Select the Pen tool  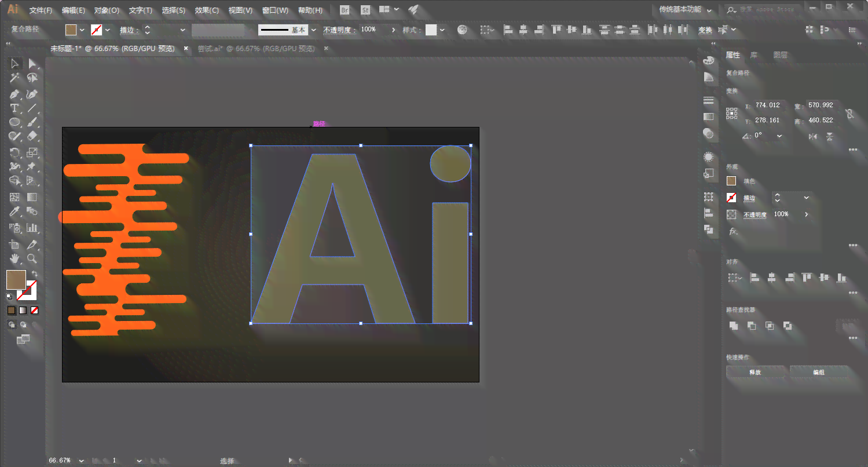pyautogui.click(x=15, y=94)
